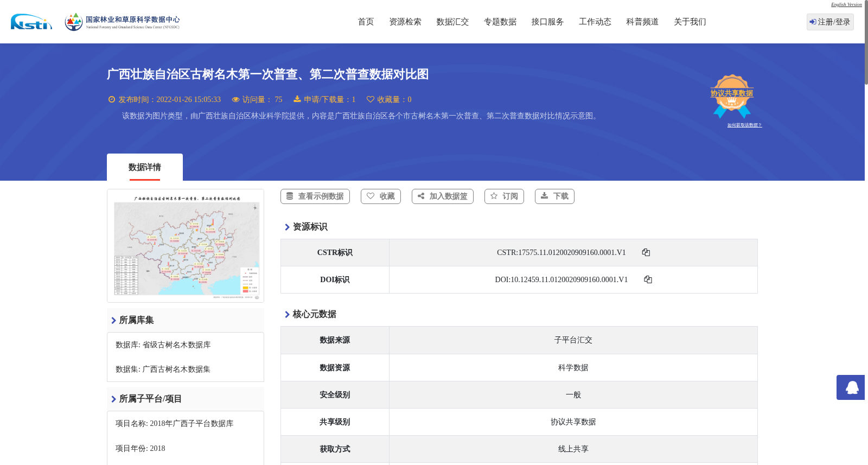
Task: Click the page title 广西壮族自治区古树名木 heading
Action: pos(268,74)
